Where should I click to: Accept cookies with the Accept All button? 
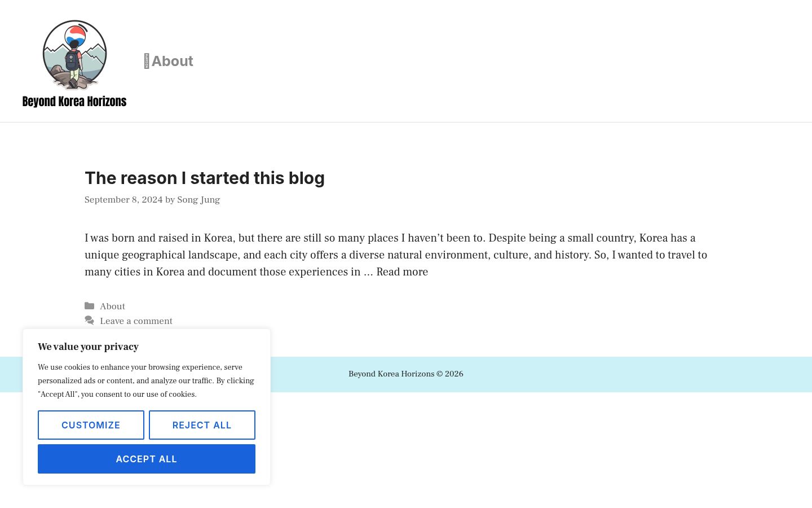147,459
